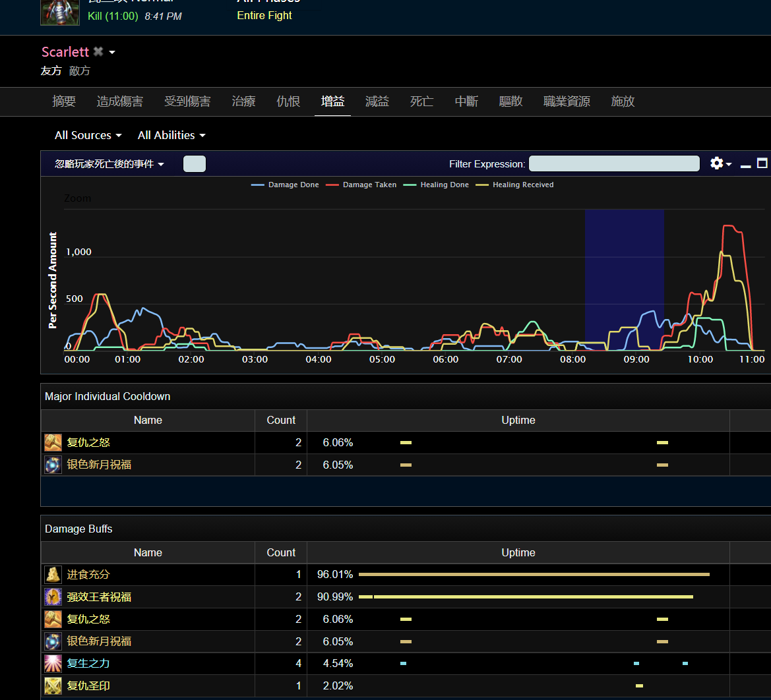This screenshot has width=771, height=700.
Task: Click the boss portrait thumbnail
Action: click(x=59, y=12)
